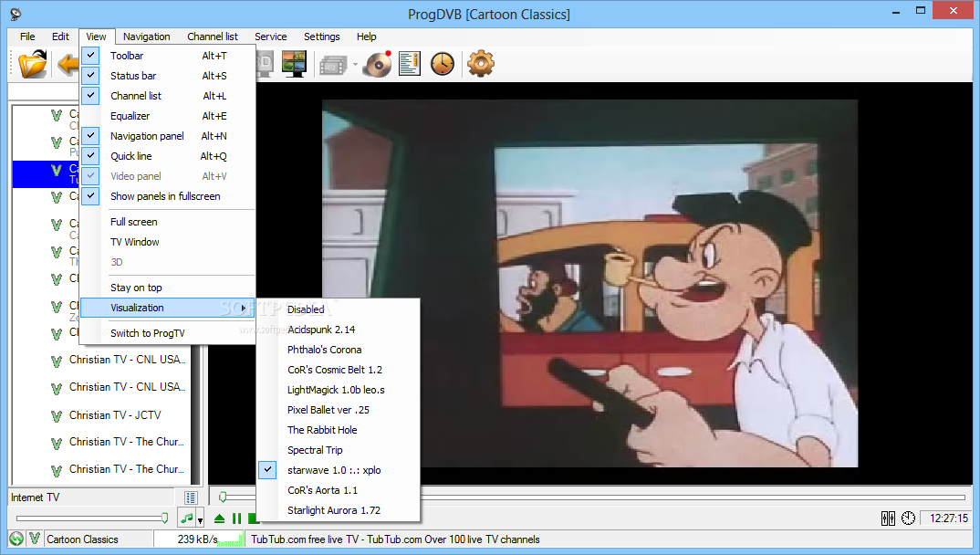Click the green eject button
The width and height of the screenshot is (980, 555).
pos(219,518)
